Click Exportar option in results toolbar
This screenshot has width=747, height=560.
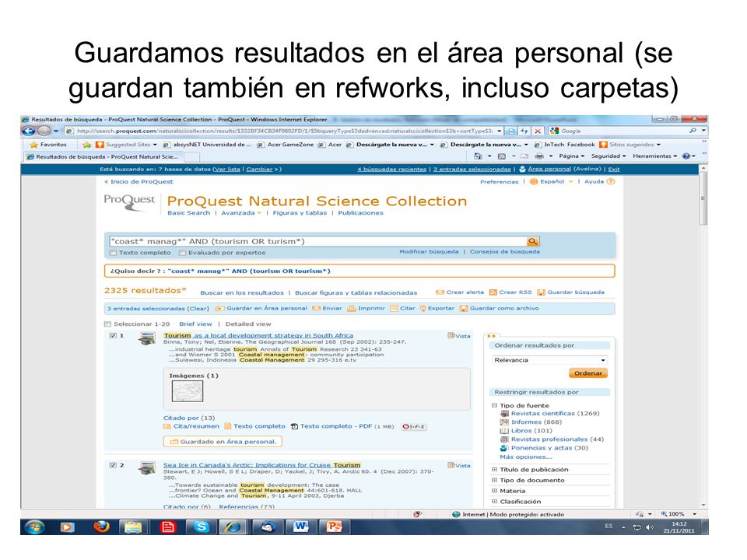point(437,309)
